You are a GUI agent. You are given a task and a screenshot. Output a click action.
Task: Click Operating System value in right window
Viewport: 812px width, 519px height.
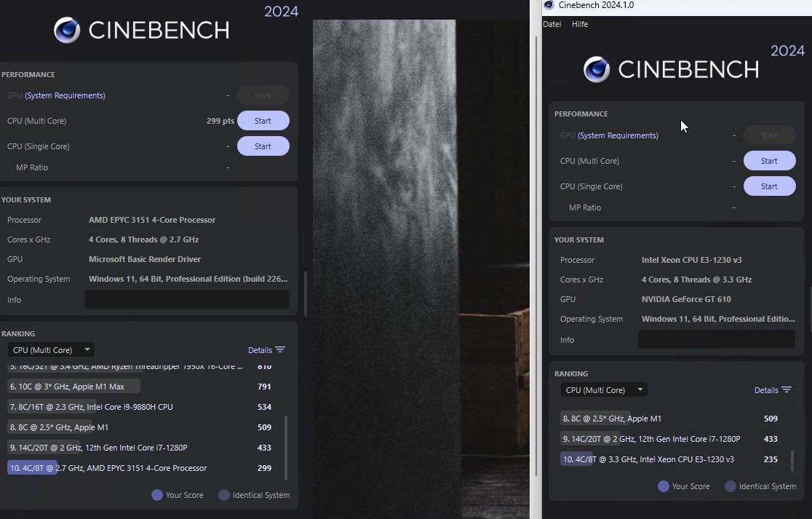coord(717,319)
